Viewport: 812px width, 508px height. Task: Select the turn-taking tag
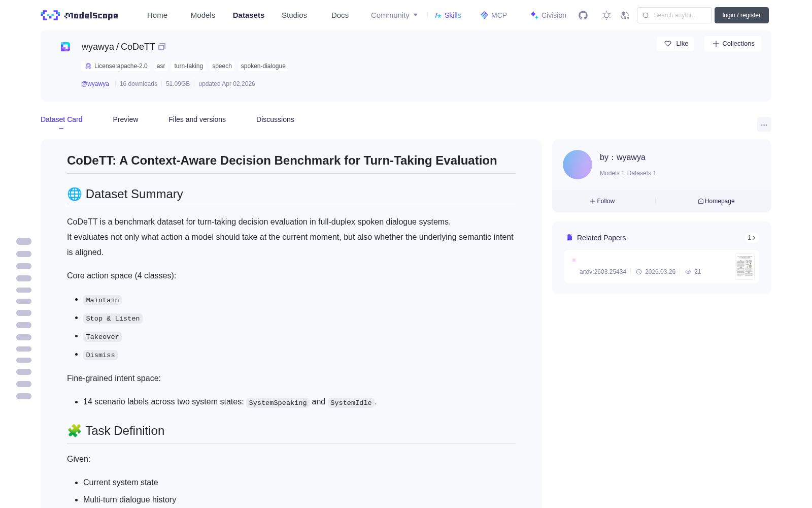(x=188, y=66)
